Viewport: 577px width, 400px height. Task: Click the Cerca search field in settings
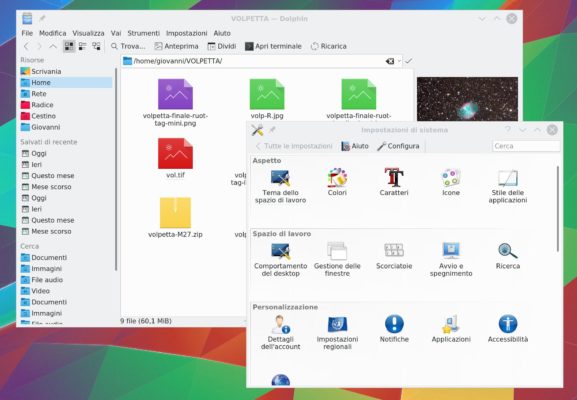[526, 146]
